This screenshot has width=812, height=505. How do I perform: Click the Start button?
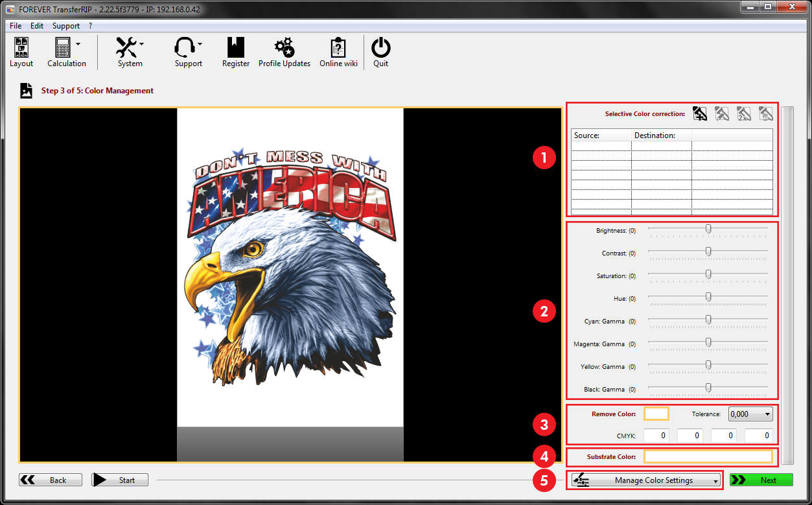[120, 480]
